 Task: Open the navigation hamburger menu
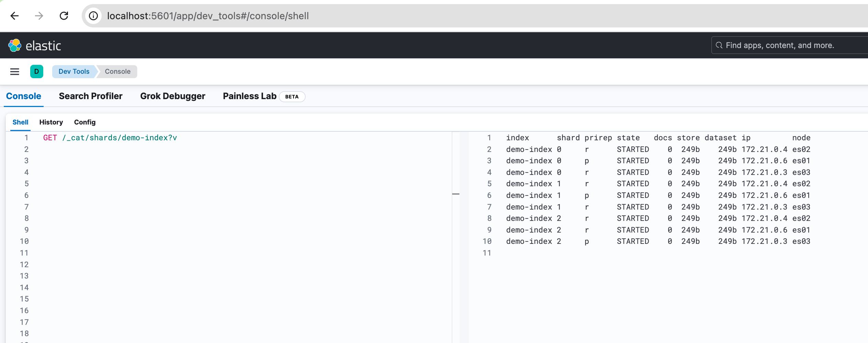14,71
